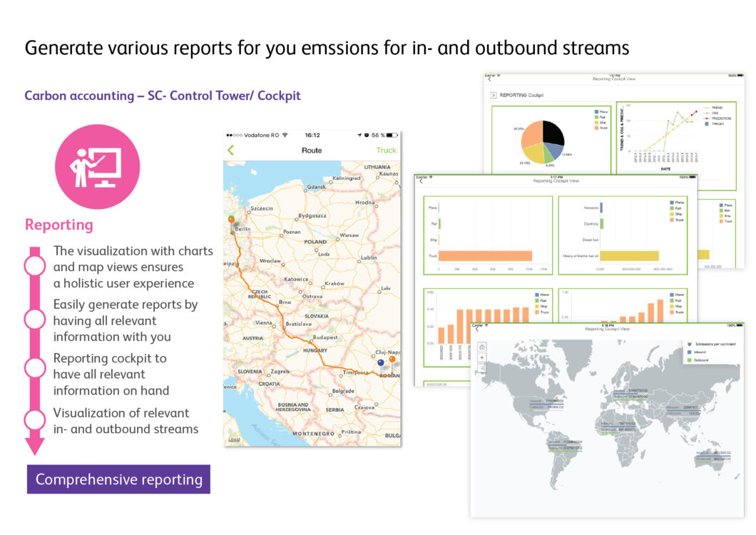Viewport: 756px width, 535px height.
Task: Select the Route navigation title
Action: [x=312, y=150]
